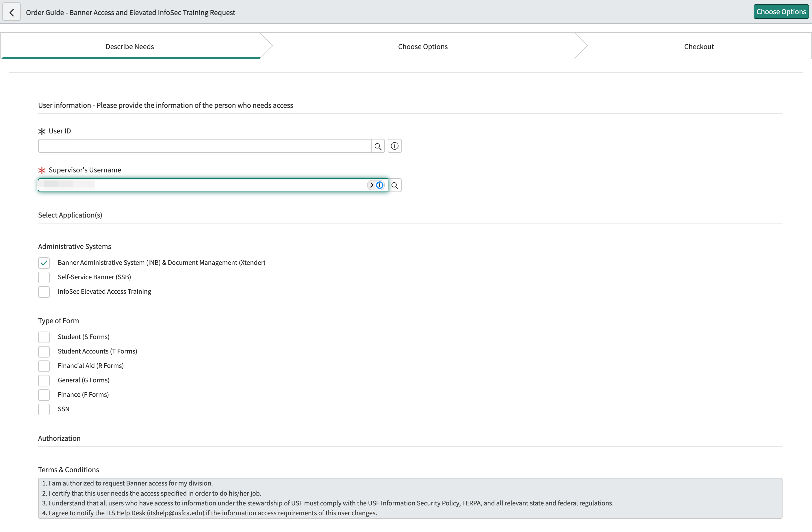Open User ID lookup search icon
The width and height of the screenshot is (812, 532).
point(378,146)
